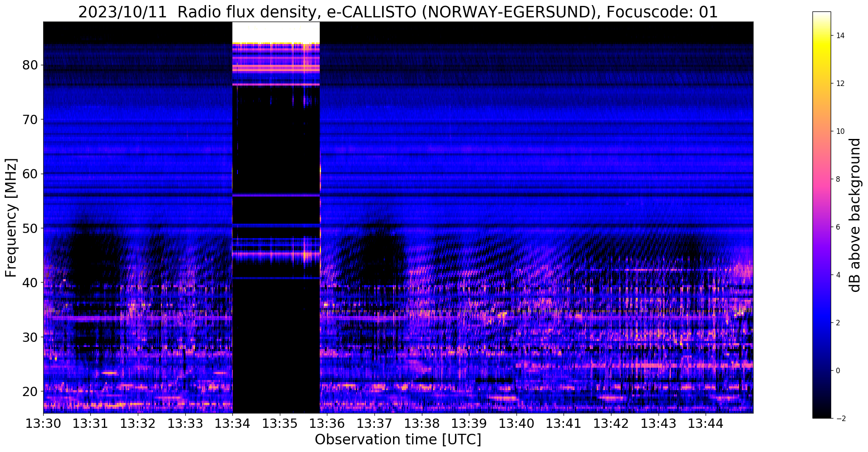The width and height of the screenshot is (868, 452).
Task: Click the 20 MHz frequency tick label
Action: pos(30,391)
